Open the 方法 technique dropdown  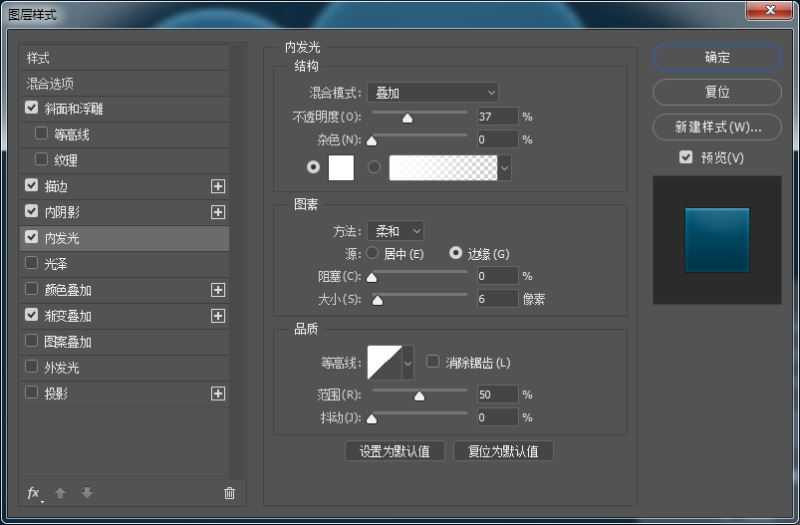pos(395,231)
